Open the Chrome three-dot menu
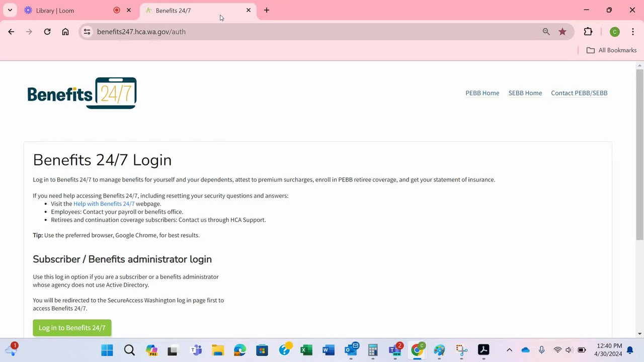 632,32
